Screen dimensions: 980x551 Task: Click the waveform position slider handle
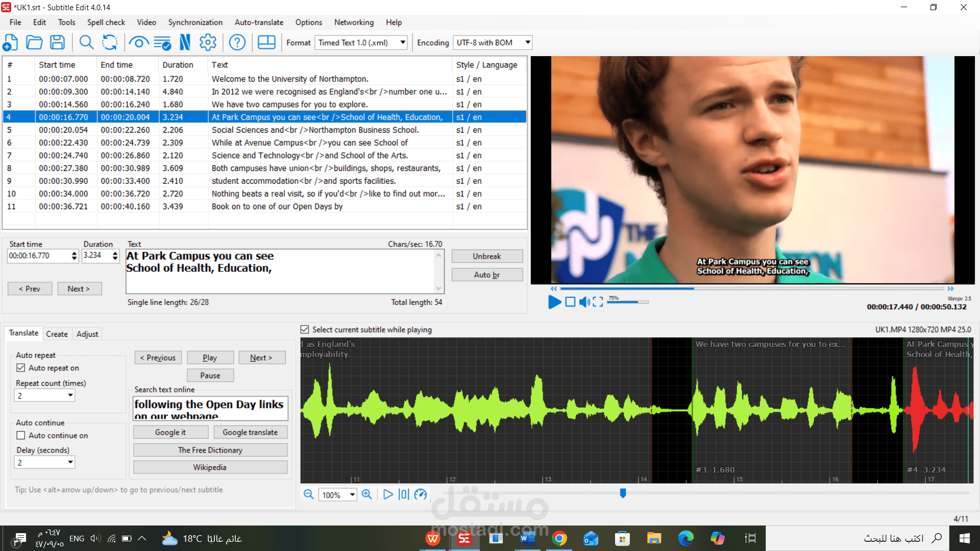[x=623, y=493]
